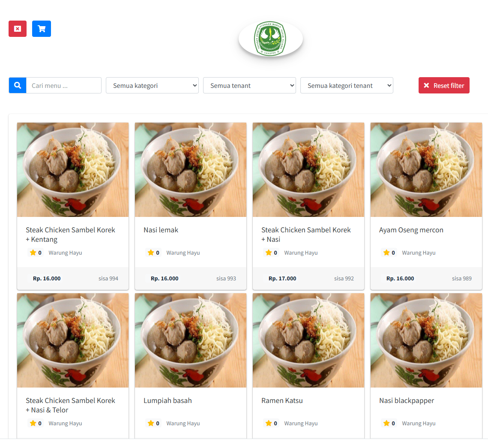Click the Rp. 17.000 price label
Screen dimensions: 488x448
(282, 278)
